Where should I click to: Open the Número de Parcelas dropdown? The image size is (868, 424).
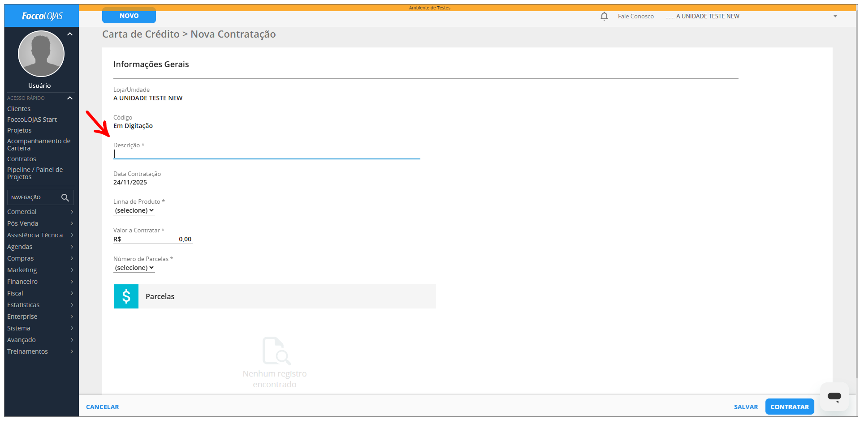(x=134, y=268)
